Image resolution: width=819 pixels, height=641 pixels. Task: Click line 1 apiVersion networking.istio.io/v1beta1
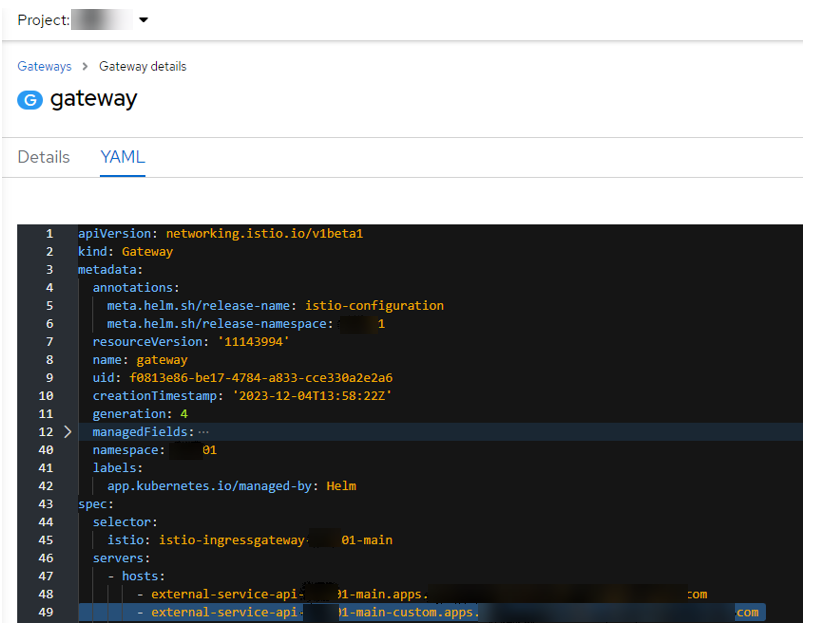tap(220, 234)
